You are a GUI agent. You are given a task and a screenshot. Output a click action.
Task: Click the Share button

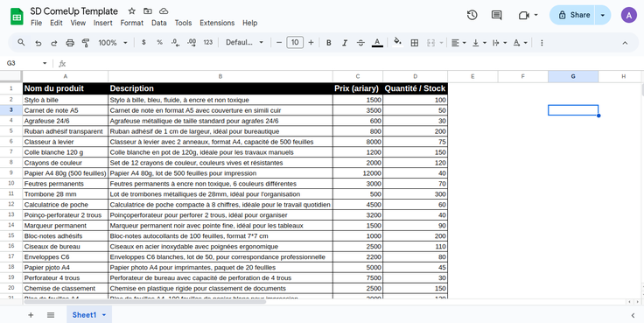point(574,15)
